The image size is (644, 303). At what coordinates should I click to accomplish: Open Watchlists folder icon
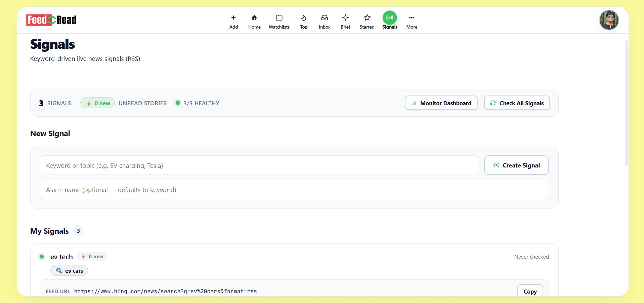click(279, 18)
